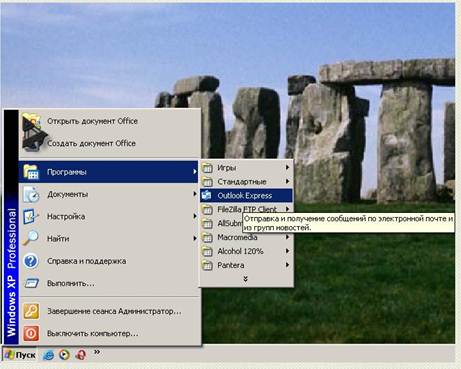This screenshot has height=369, width=461.
Task: Open the "Стандартные" folder
Action: (246, 182)
